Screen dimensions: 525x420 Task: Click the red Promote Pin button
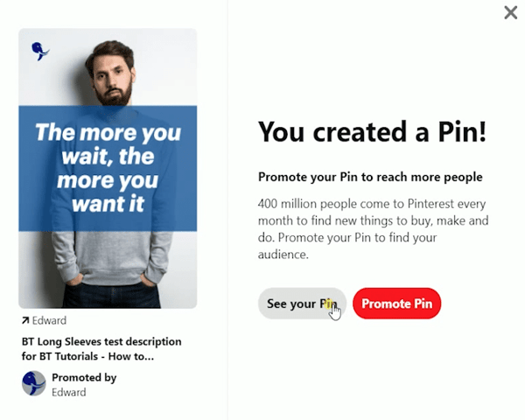click(396, 304)
